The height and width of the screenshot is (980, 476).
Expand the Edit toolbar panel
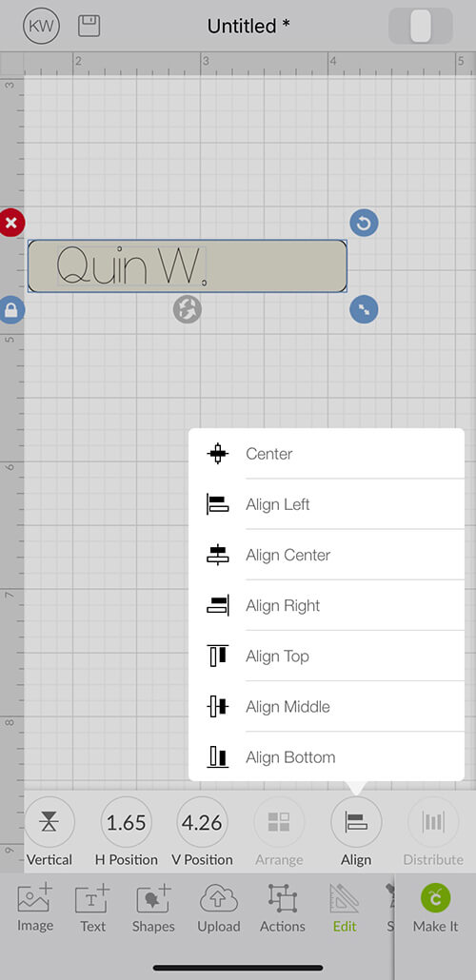point(345,908)
